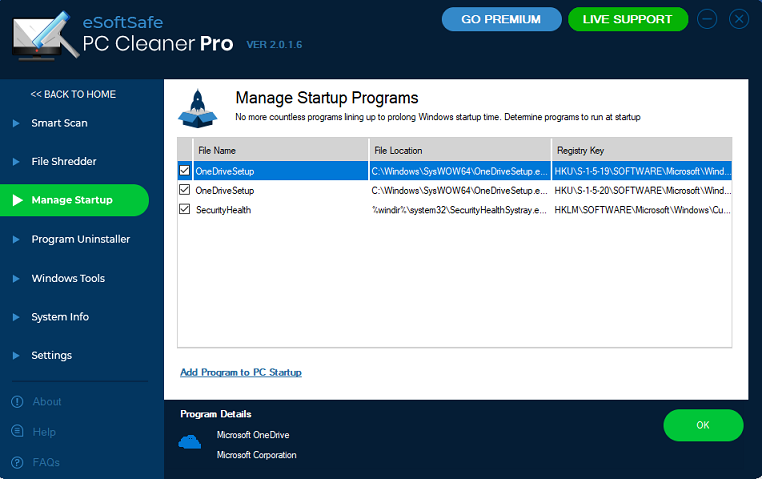This screenshot has height=479, width=762.
Task: Click the arrow icon beside Windows Tools
Action: (x=16, y=279)
